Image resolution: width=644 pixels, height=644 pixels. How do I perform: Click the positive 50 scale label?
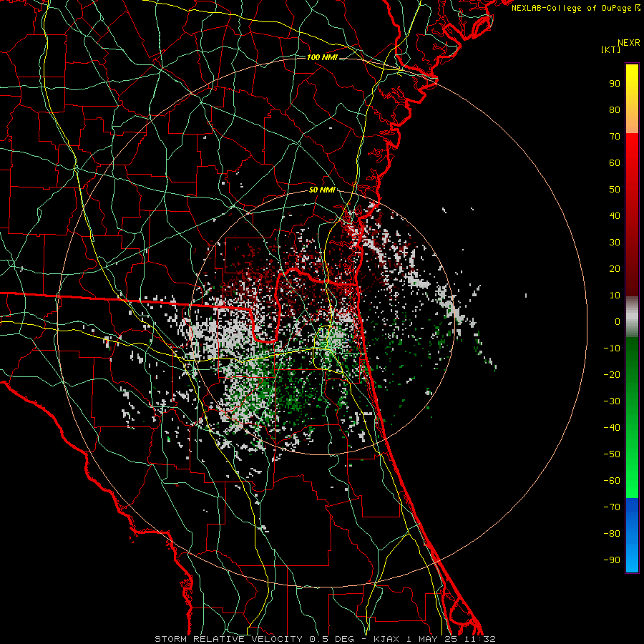click(x=615, y=190)
